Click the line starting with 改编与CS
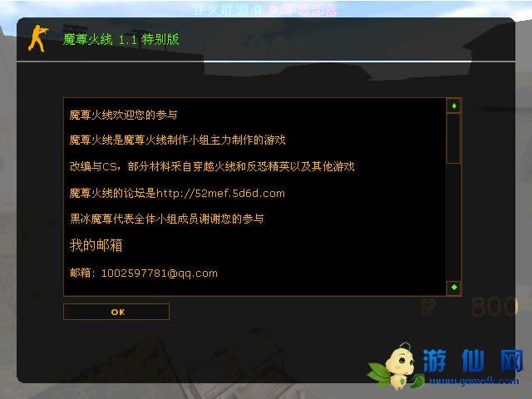 click(212, 166)
